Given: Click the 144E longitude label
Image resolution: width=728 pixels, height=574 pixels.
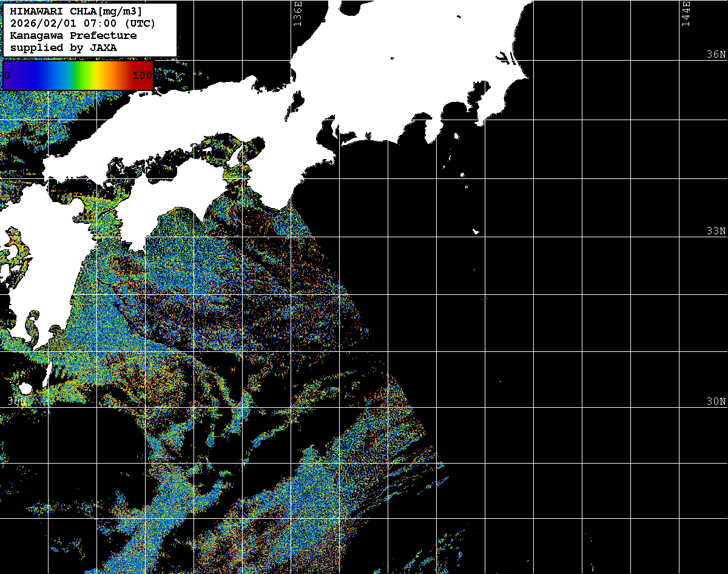Looking at the screenshot, I should (x=686, y=13).
